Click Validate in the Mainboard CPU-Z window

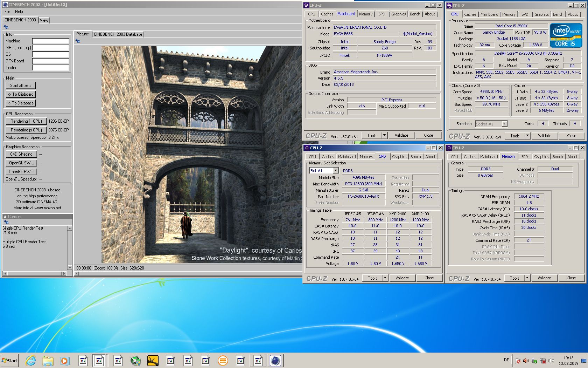click(401, 135)
